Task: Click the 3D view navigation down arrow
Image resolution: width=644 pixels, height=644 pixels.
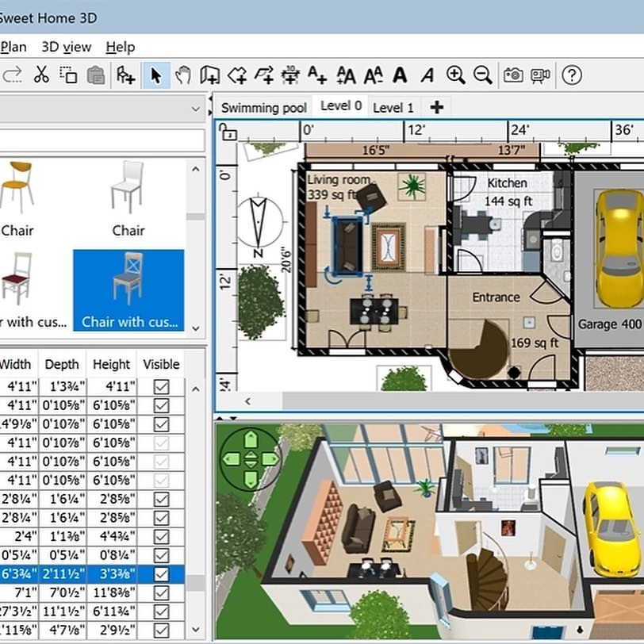Action: (x=251, y=479)
